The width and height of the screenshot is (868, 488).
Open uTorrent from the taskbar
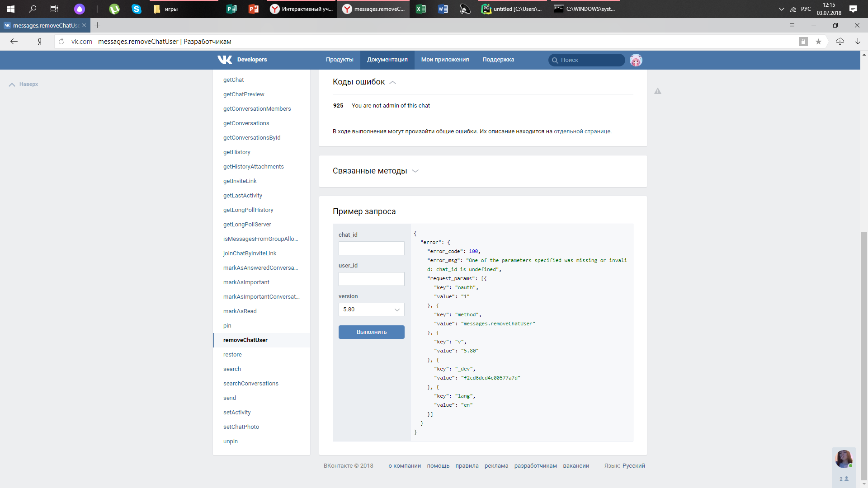(114, 9)
